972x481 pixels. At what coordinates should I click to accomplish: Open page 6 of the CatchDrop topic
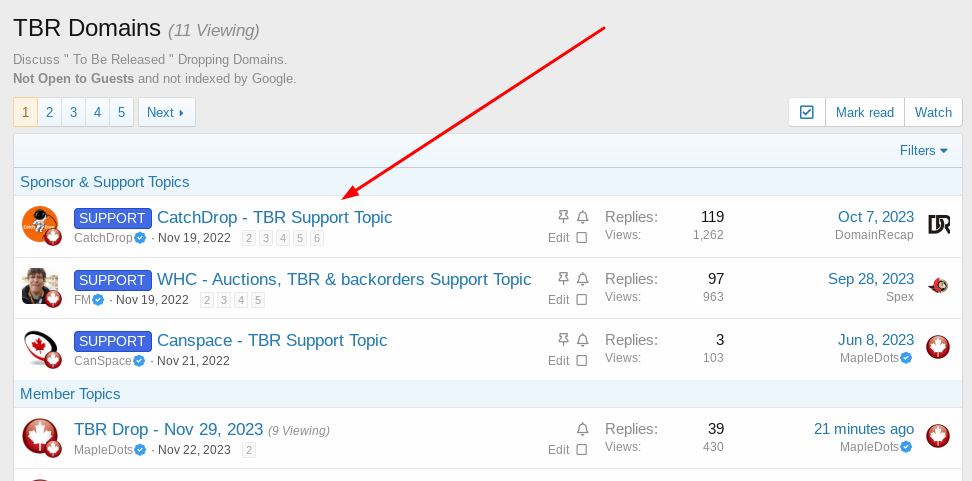click(x=317, y=238)
